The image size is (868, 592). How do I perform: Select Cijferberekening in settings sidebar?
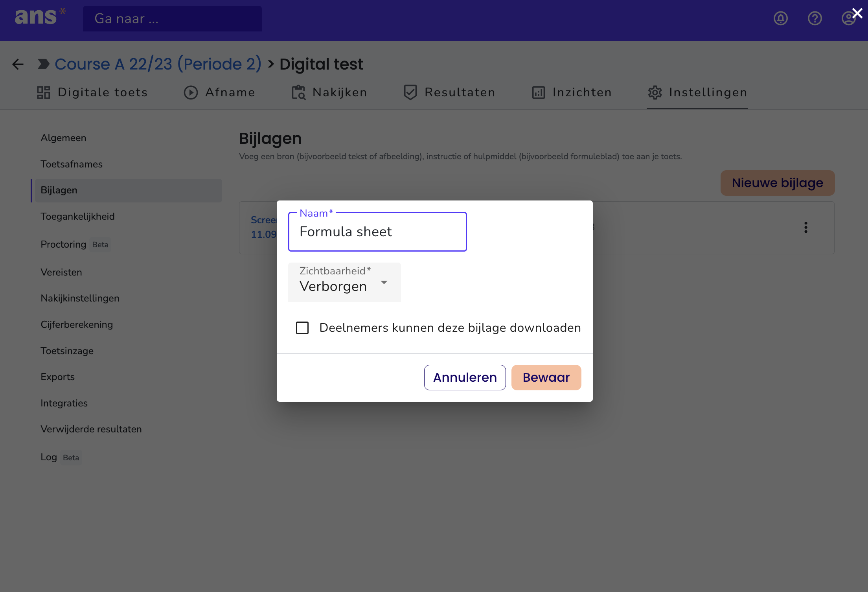point(77,325)
